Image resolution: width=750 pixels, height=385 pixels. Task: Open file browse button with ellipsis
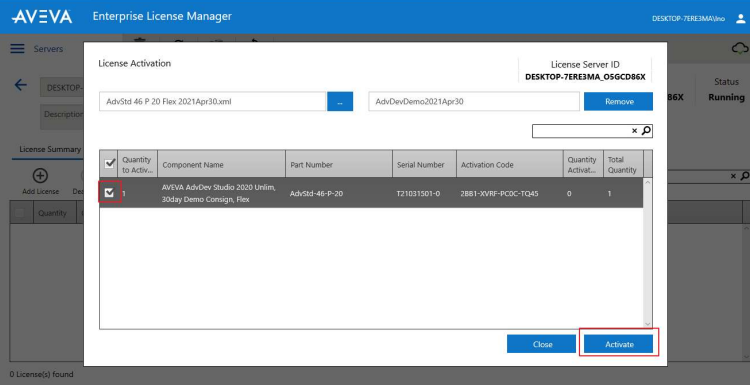pos(340,101)
